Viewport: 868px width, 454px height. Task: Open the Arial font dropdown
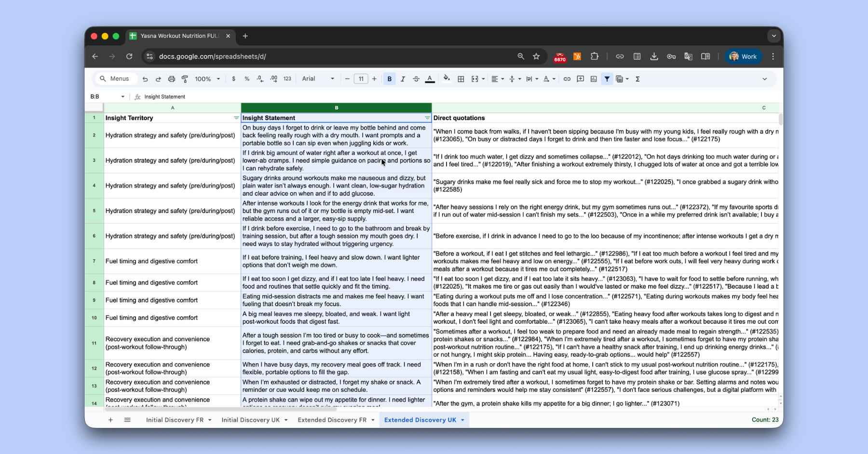pyautogui.click(x=318, y=79)
